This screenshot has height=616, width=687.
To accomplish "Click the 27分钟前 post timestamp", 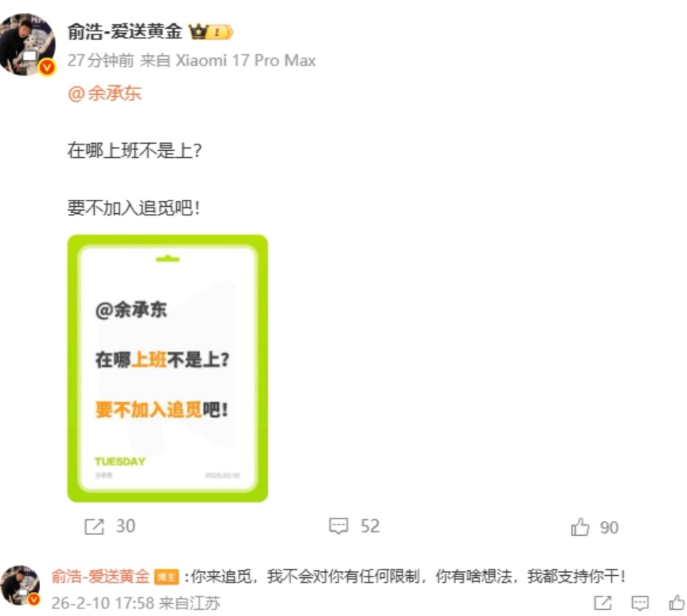I will tap(101, 60).
